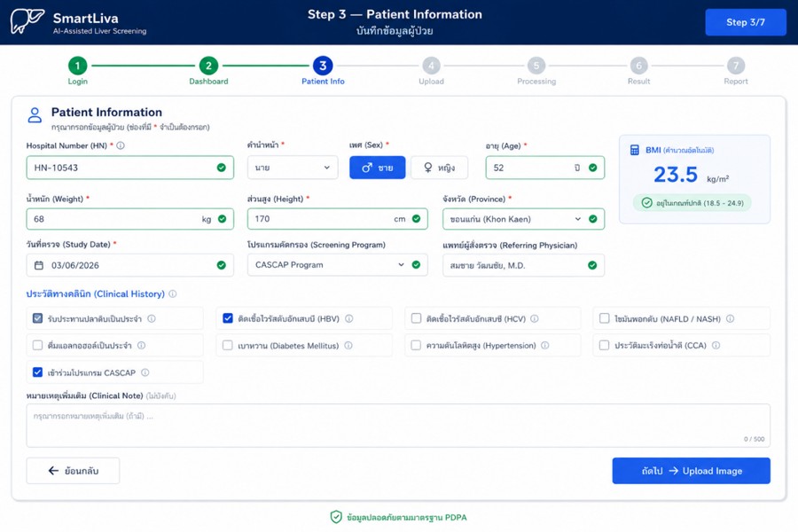Click the Hospital Number input field

[x=130, y=168]
